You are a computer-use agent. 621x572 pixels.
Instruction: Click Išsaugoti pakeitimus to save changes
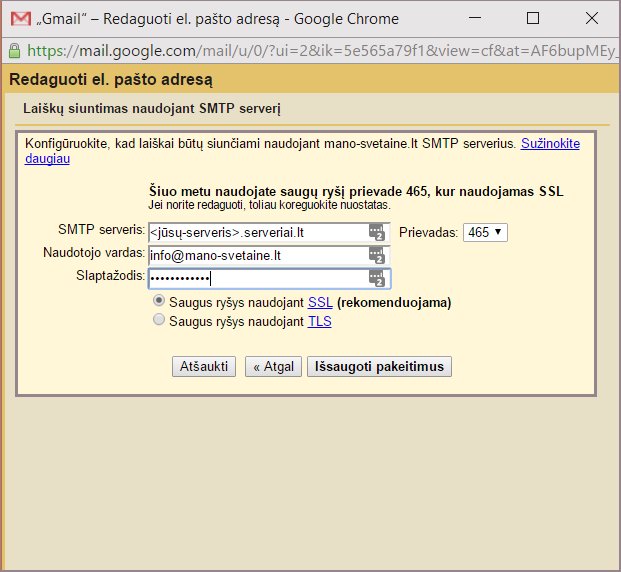click(x=379, y=367)
